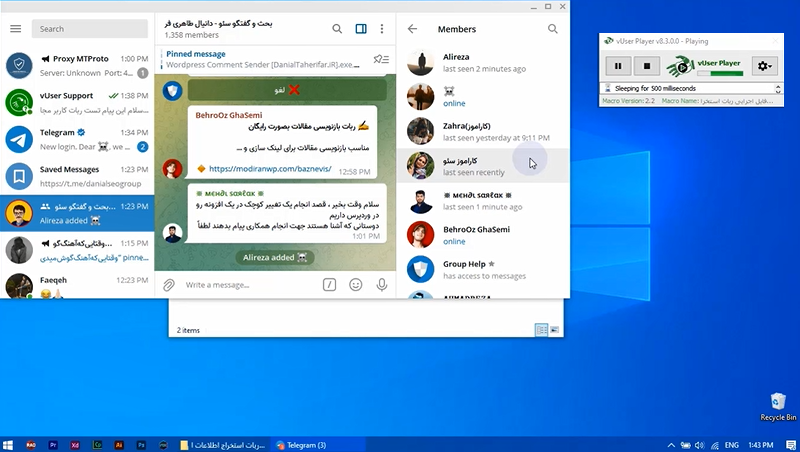Image resolution: width=800 pixels, height=452 pixels.
Task: Select member Alireza
Action: (x=483, y=62)
